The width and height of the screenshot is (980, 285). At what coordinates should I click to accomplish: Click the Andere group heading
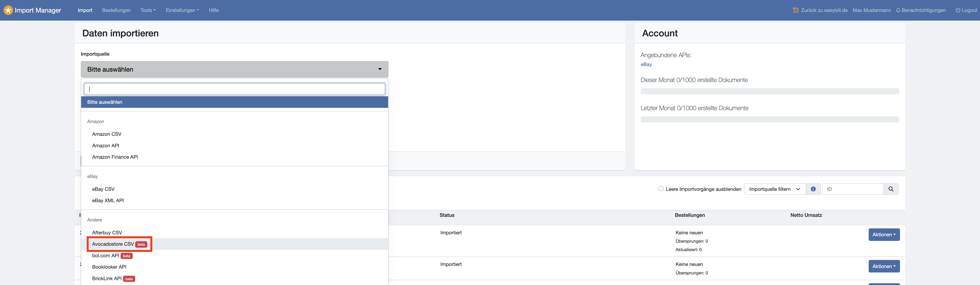click(x=94, y=220)
